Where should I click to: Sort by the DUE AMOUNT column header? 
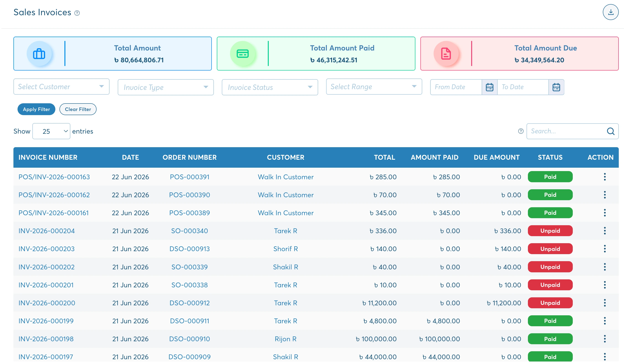point(496,157)
